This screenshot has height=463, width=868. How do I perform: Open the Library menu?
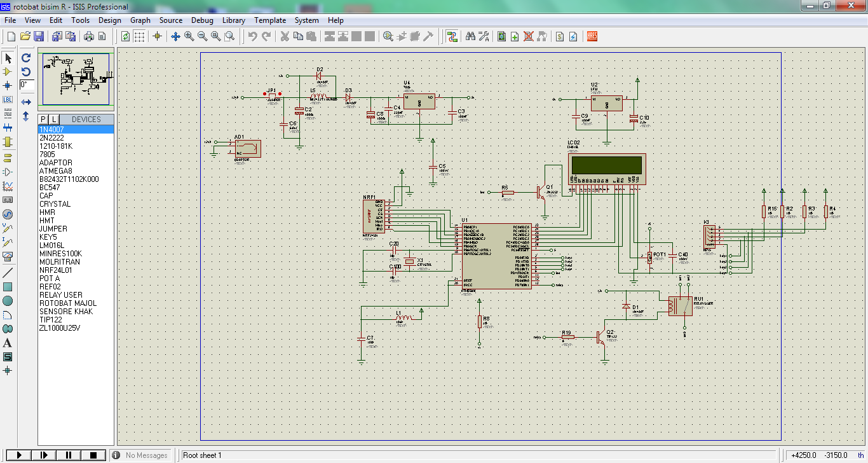[233, 20]
